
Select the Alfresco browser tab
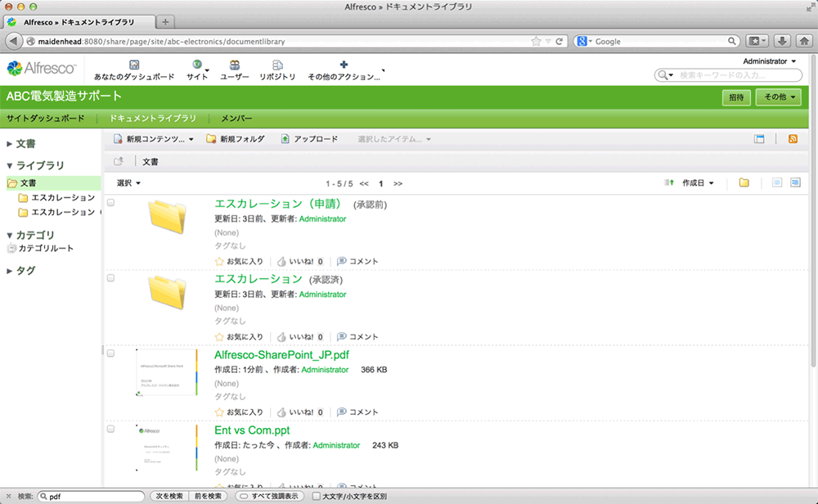[79, 22]
